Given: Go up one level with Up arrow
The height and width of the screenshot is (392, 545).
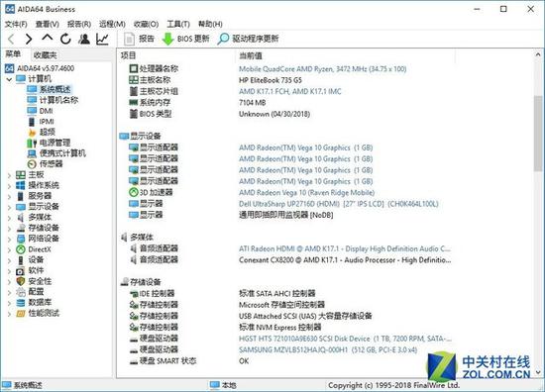Looking at the screenshot, I should click(x=48, y=38).
